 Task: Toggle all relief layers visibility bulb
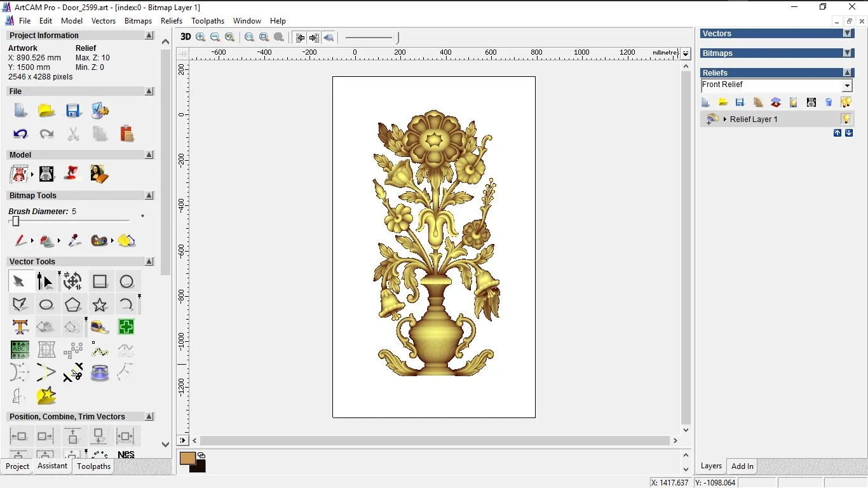(x=846, y=102)
